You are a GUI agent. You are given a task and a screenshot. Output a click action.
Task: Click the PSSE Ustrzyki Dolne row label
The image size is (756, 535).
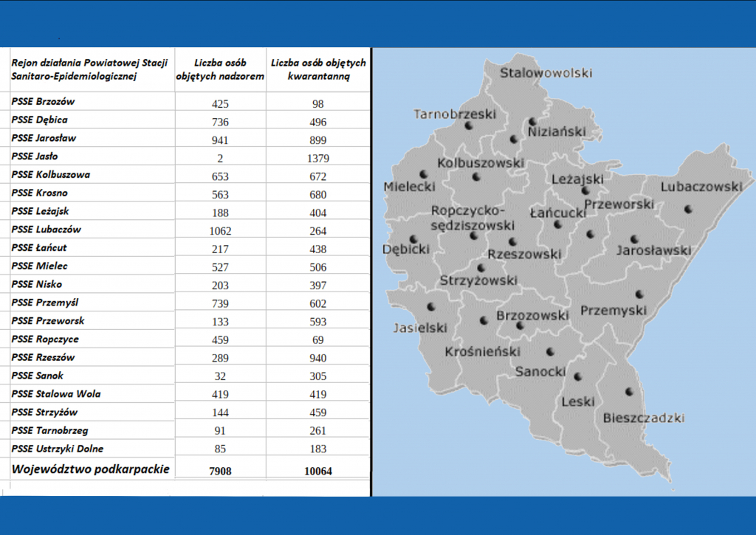tap(58, 449)
